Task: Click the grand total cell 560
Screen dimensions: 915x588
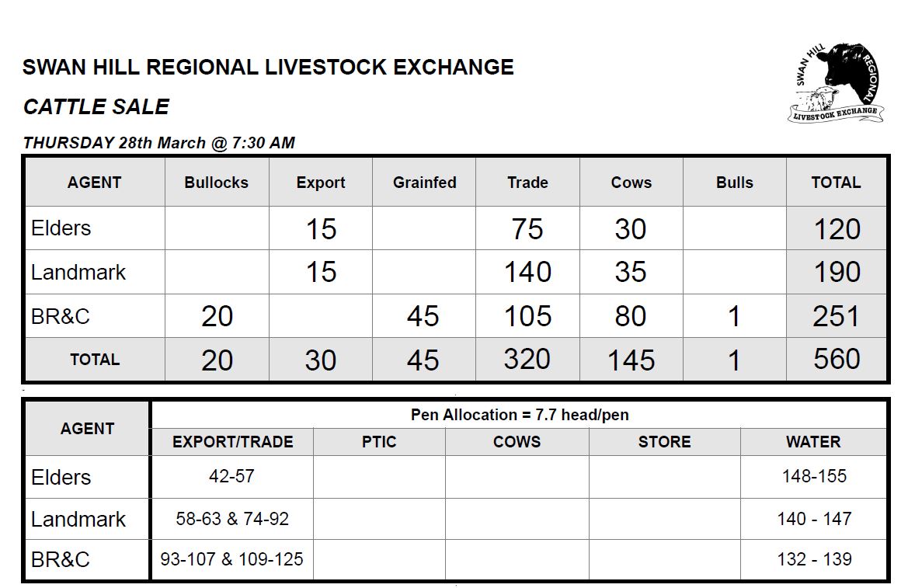Action: [837, 360]
